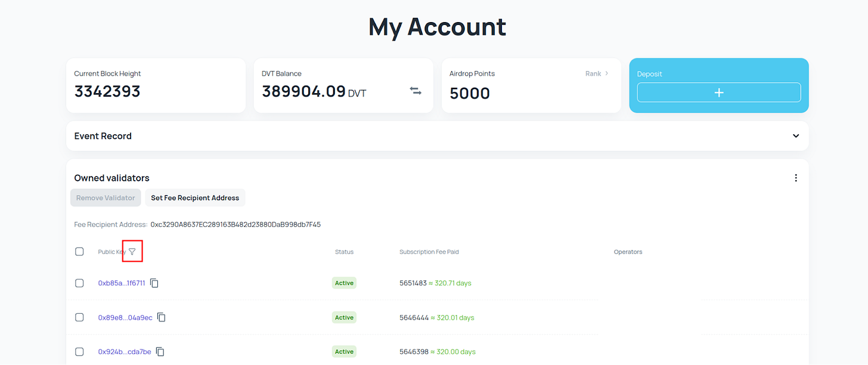Copy public key 0xb85a...1f6711

pyautogui.click(x=154, y=283)
